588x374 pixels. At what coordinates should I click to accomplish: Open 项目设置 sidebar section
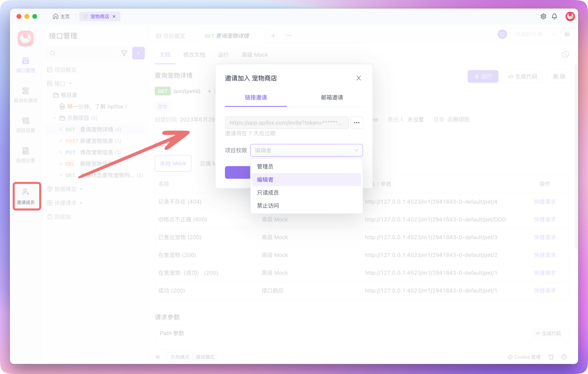coord(26,125)
